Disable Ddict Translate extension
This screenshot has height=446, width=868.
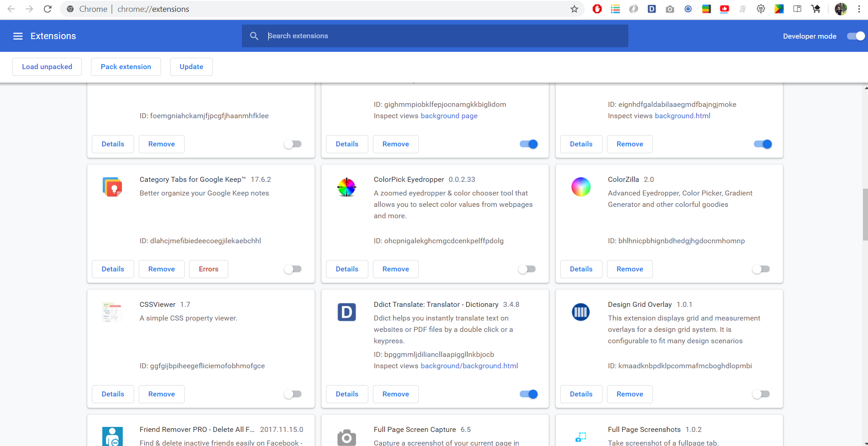(x=529, y=394)
